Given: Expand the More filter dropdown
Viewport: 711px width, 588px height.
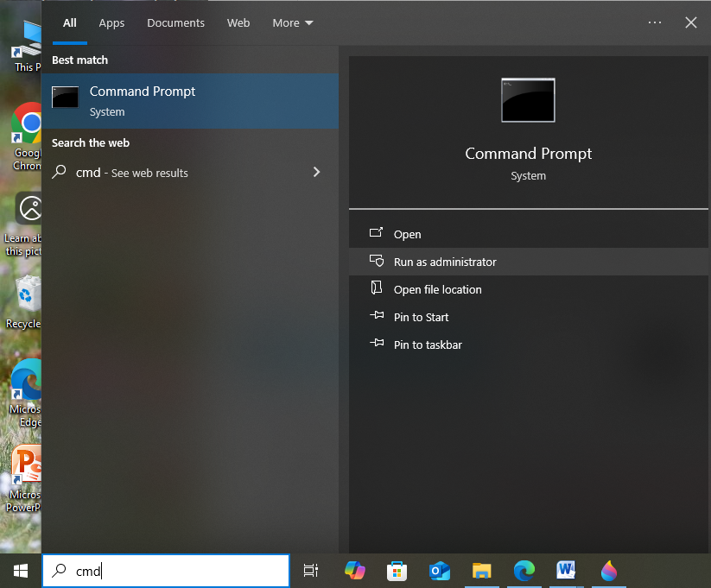Looking at the screenshot, I should tap(293, 23).
